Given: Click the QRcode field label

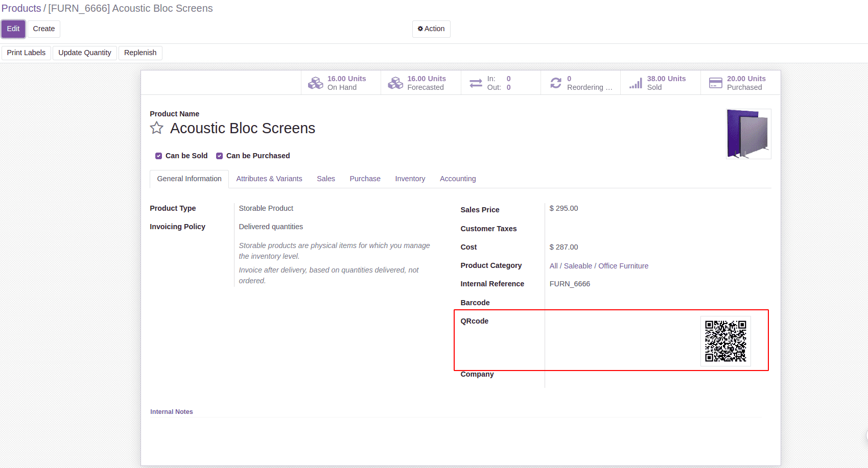Looking at the screenshot, I should pos(475,321).
